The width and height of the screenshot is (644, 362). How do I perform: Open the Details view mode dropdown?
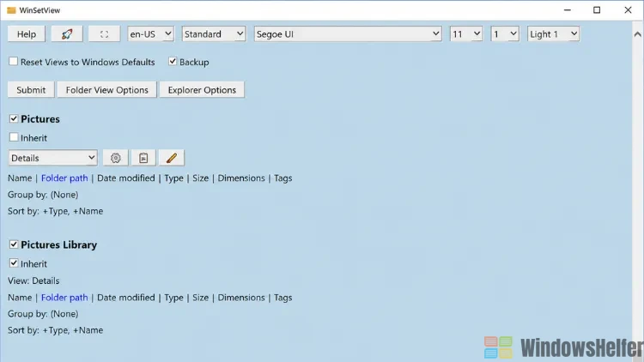(x=53, y=158)
